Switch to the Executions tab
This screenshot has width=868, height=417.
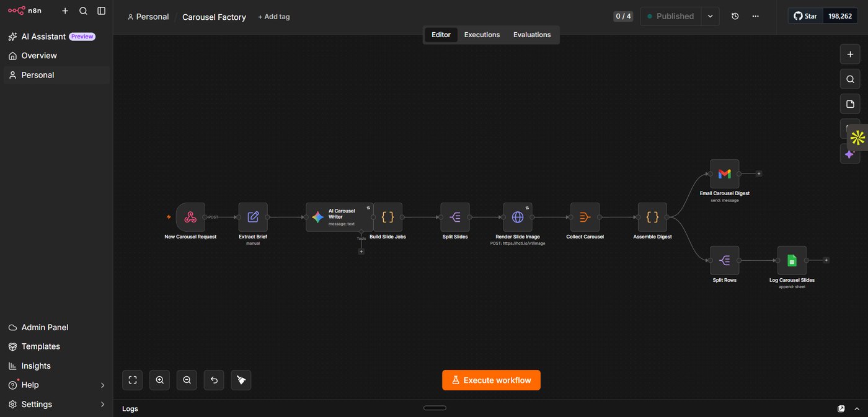pyautogui.click(x=482, y=35)
